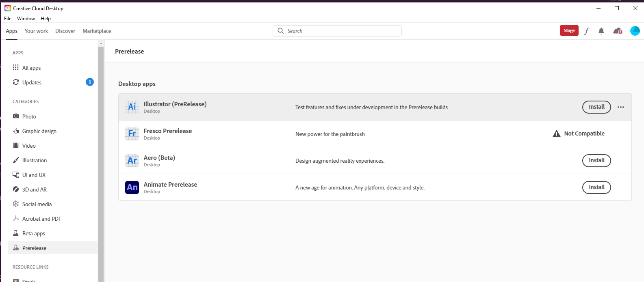The image size is (644, 282).
Task: Click "Design augmented reality experiences." description
Action: [340, 161]
